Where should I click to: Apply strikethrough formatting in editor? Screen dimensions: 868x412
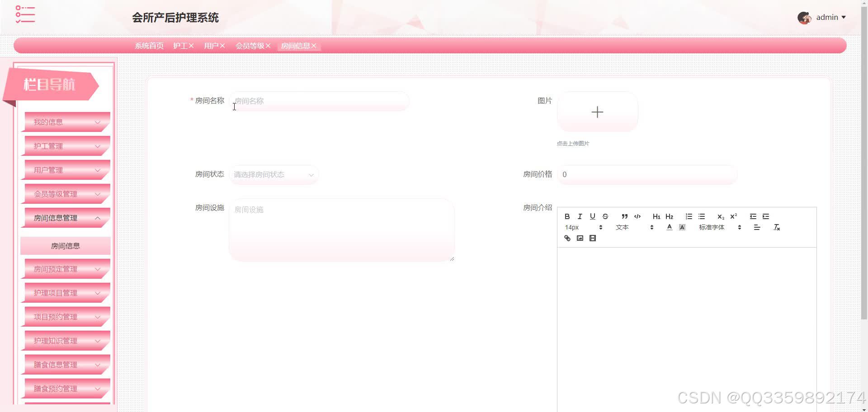click(605, 216)
